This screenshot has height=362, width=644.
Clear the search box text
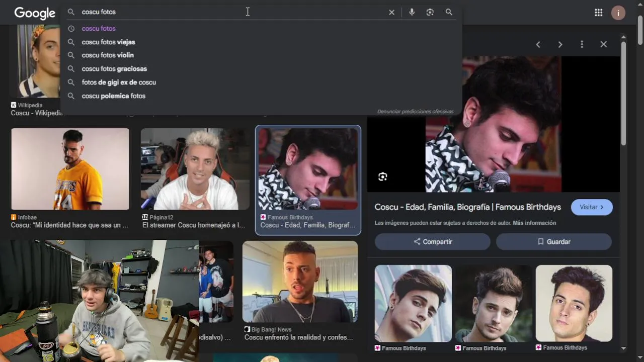coord(391,12)
